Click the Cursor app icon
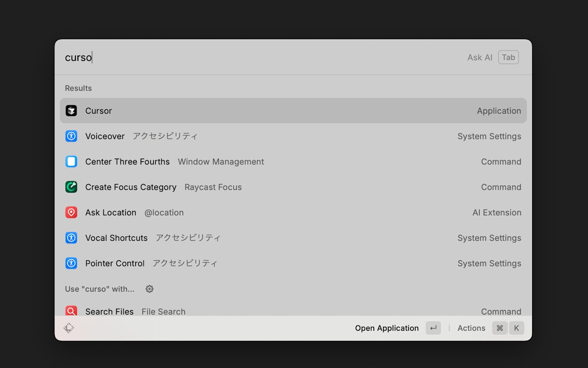The width and height of the screenshot is (588, 368). coord(72,111)
